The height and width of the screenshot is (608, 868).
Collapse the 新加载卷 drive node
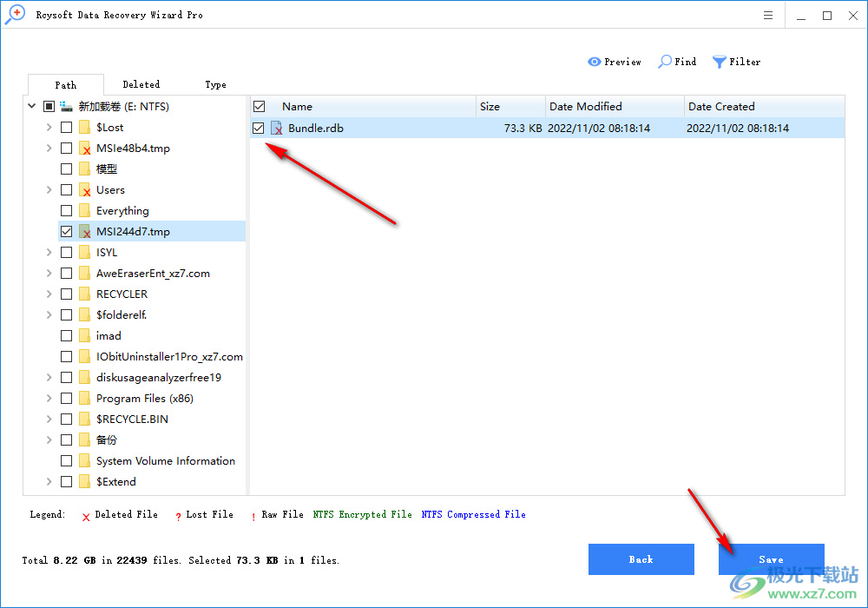(x=31, y=106)
